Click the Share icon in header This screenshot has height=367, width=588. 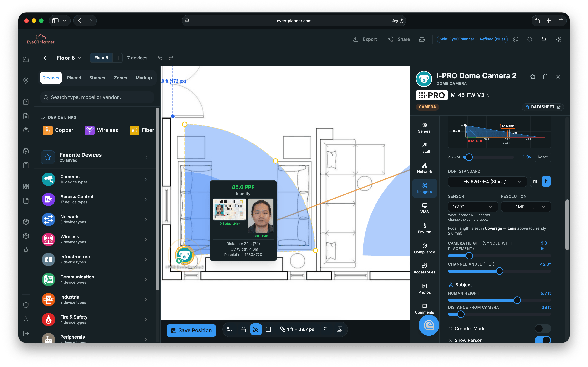tap(390, 39)
